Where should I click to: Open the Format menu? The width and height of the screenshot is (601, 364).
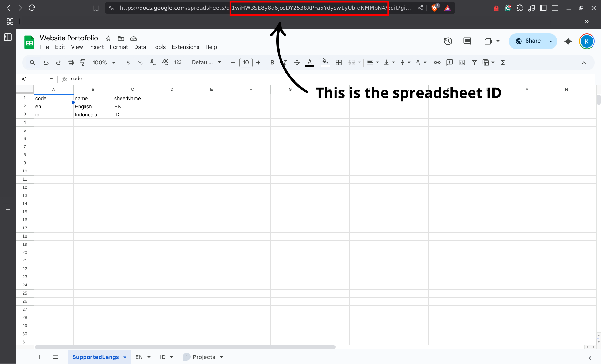tap(119, 47)
